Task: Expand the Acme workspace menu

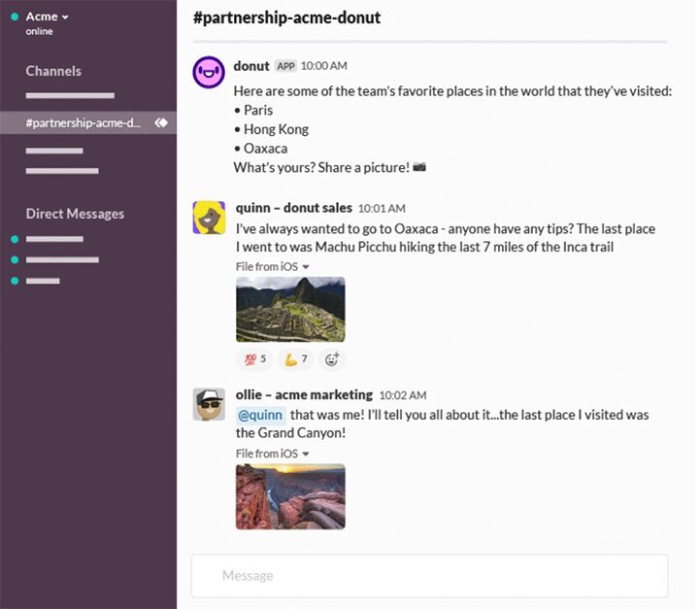Action: pos(47,17)
